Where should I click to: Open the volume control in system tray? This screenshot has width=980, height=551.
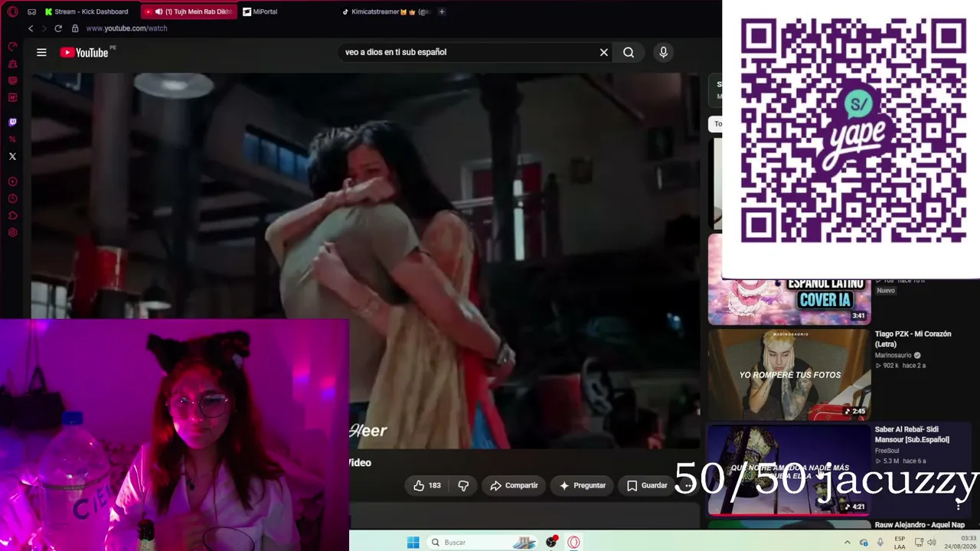tap(932, 542)
